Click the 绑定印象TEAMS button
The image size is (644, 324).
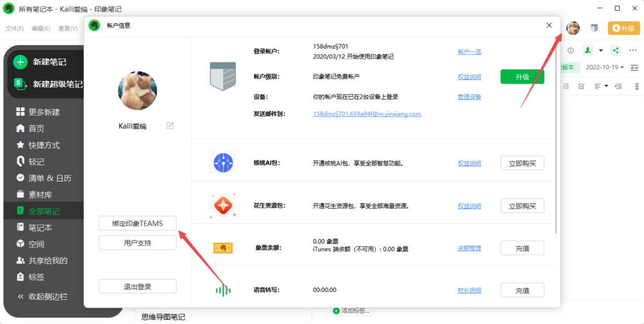[137, 223]
